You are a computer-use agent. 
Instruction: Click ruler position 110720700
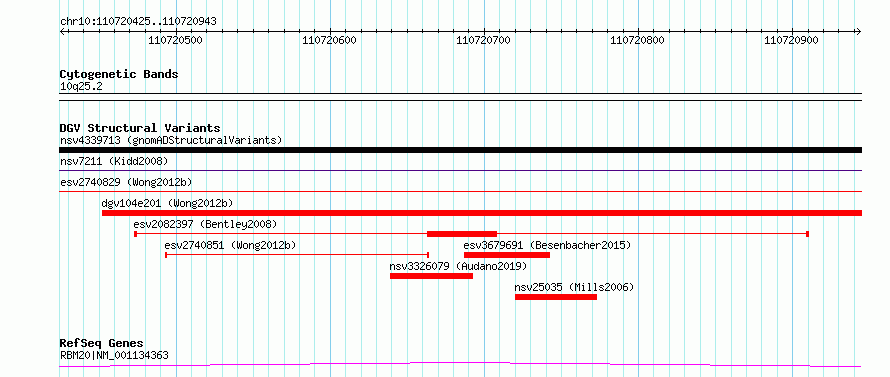484,41
